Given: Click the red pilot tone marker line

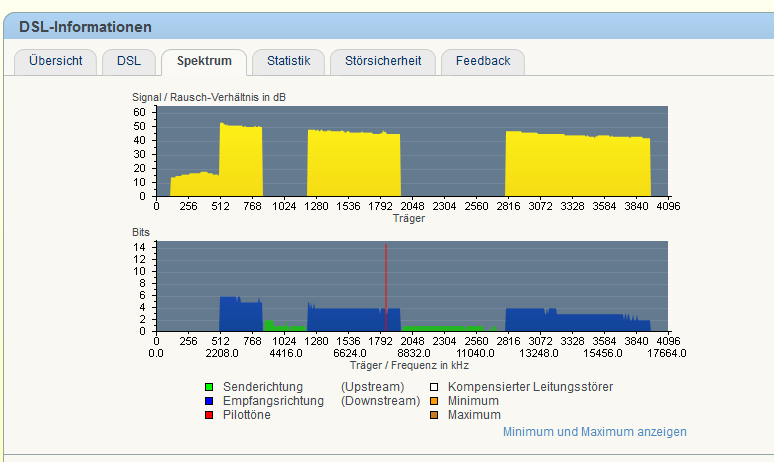Looking at the screenshot, I should [386, 287].
